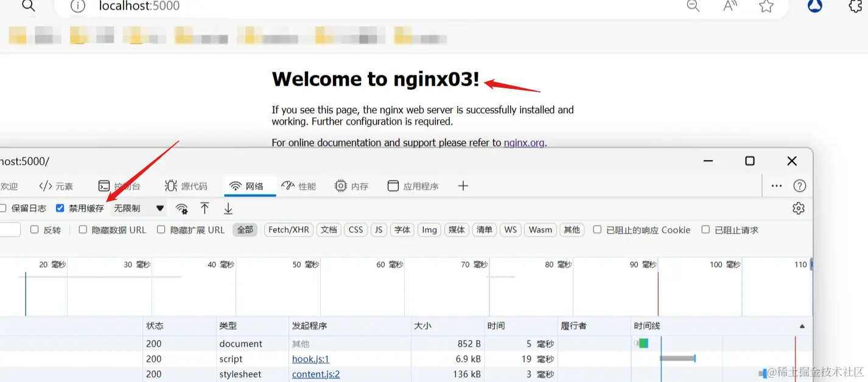The height and width of the screenshot is (382, 868).
Task: Open the content.js:2 initiator link
Action: [316, 374]
